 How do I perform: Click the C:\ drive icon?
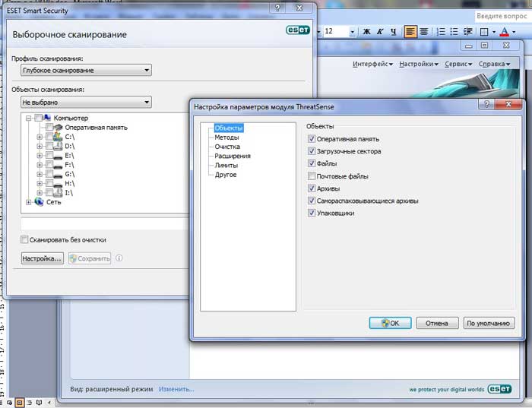[x=58, y=137]
